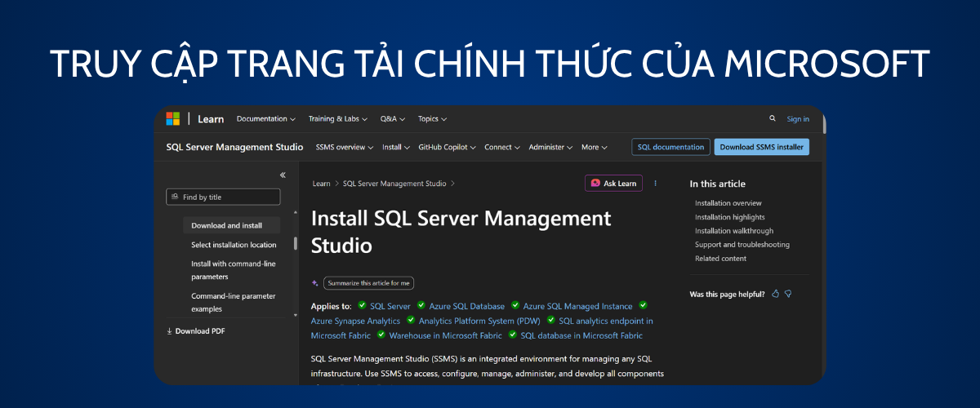Open the Connect dropdown menu
This screenshot has height=408, width=980.
502,148
